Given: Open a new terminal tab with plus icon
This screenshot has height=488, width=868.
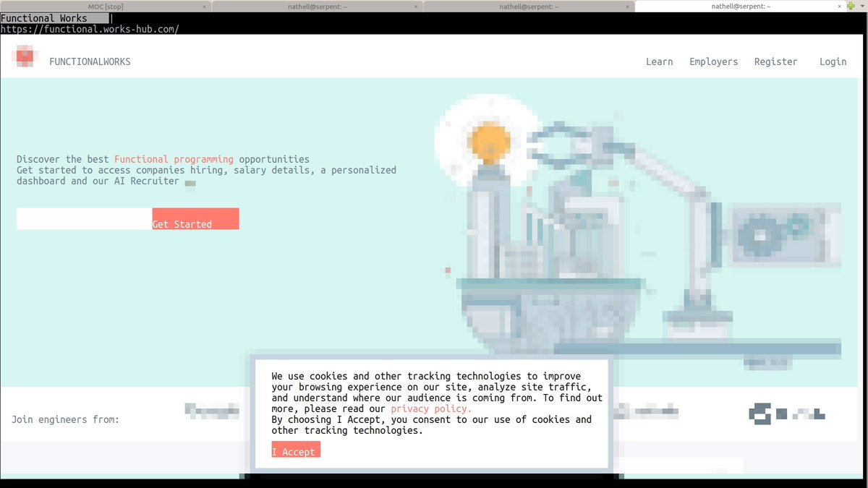Looking at the screenshot, I should click(850, 6).
